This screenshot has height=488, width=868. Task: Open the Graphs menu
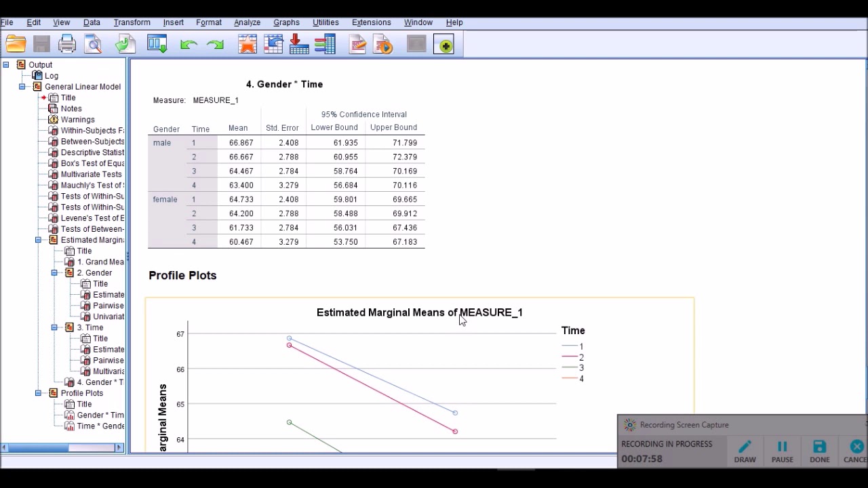coord(286,22)
